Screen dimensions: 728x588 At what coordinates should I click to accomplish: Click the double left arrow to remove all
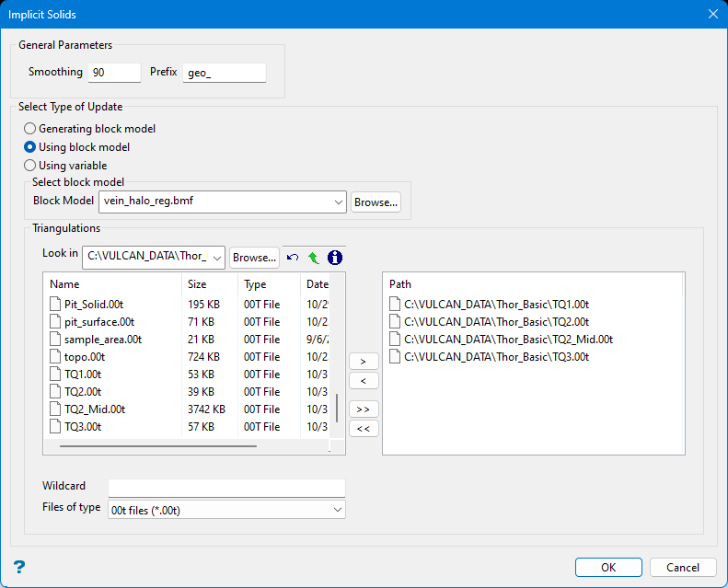point(364,429)
